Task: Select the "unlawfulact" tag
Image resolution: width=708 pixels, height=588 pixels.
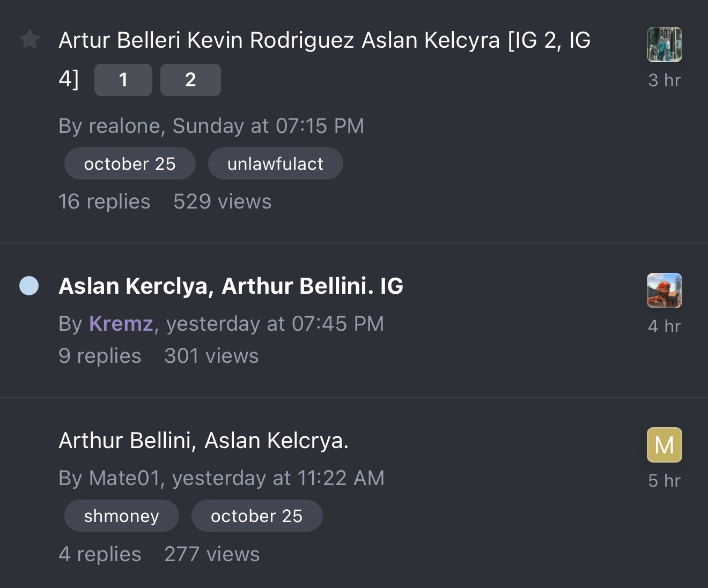Action: 275,163
